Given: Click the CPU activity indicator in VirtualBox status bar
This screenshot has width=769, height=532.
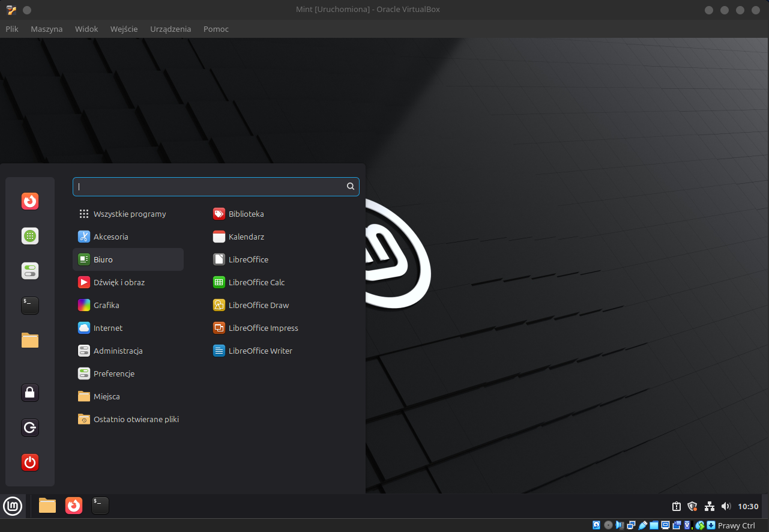Looking at the screenshot, I should pyautogui.click(x=689, y=525).
